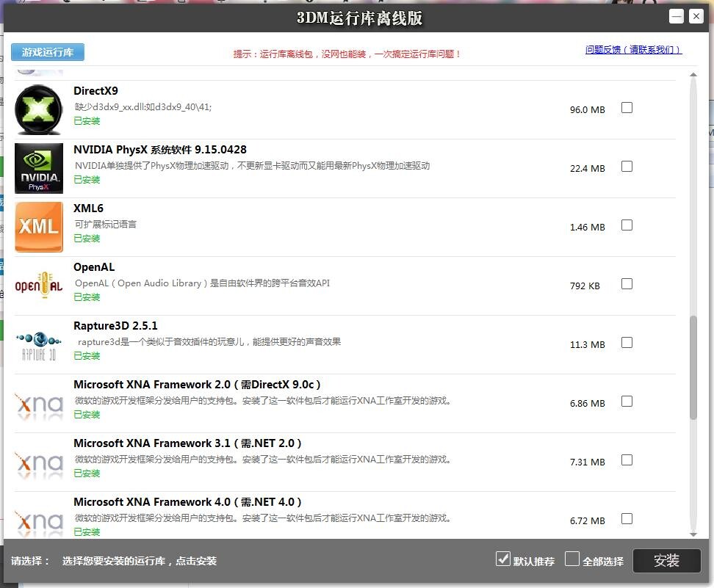
Task: Click the XML6 orange icon
Action: tap(38, 226)
